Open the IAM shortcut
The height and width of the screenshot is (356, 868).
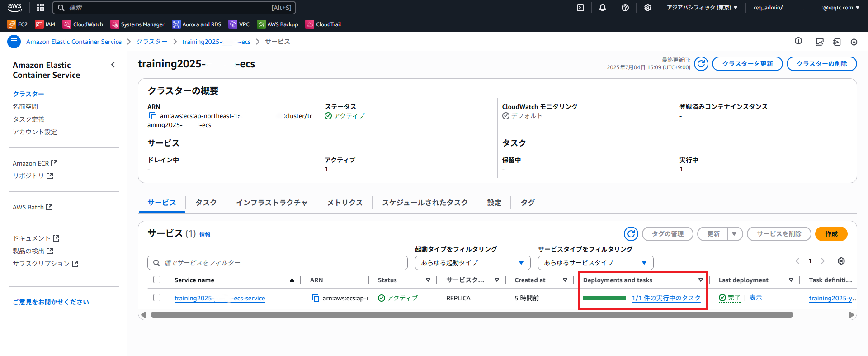coord(45,24)
